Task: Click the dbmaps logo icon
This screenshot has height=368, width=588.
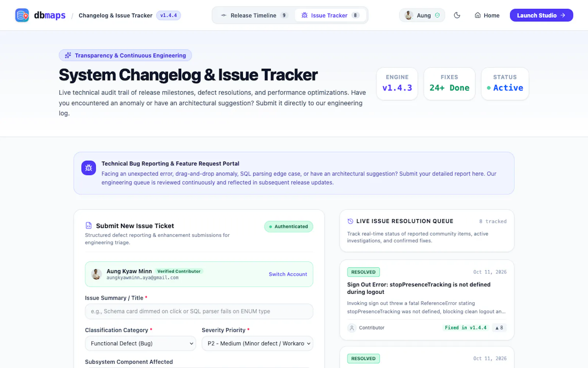Action: [x=22, y=15]
